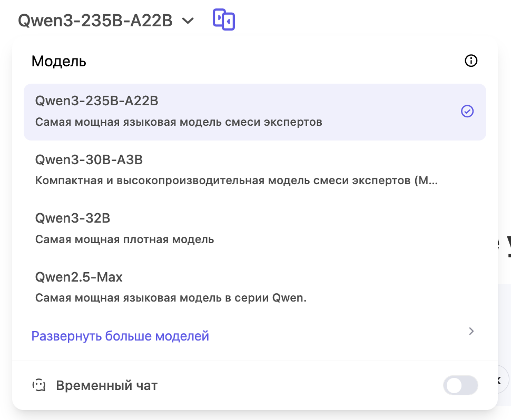Click description mentioning языковая модель смеси экспертов
This screenshot has height=420, width=511.
tap(179, 122)
